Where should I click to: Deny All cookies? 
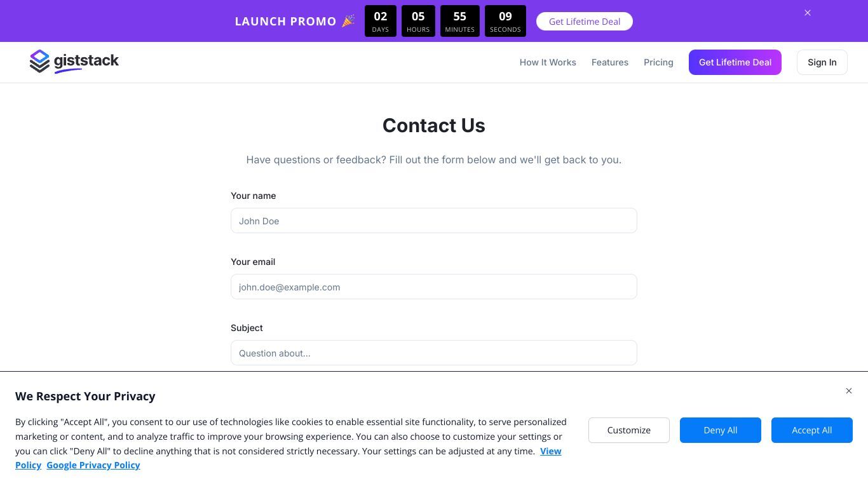point(721,430)
